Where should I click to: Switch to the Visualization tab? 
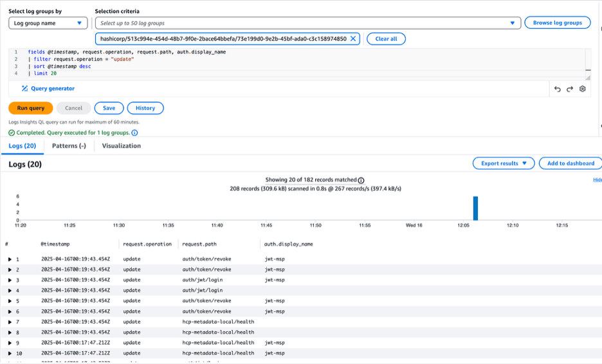pyautogui.click(x=122, y=146)
